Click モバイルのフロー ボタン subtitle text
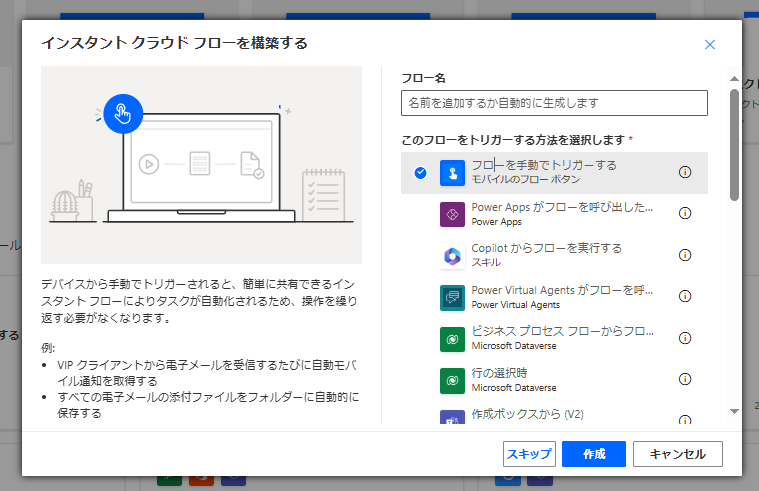The height and width of the screenshot is (491, 759). click(526, 179)
